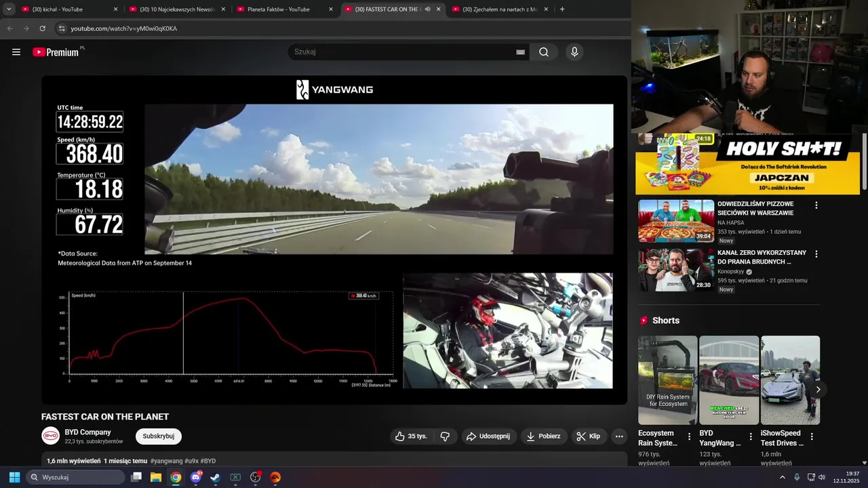Click the Windows taskbar Wyszukaj search
The height and width of the screenshot is (488, 868).
[76, 477]
